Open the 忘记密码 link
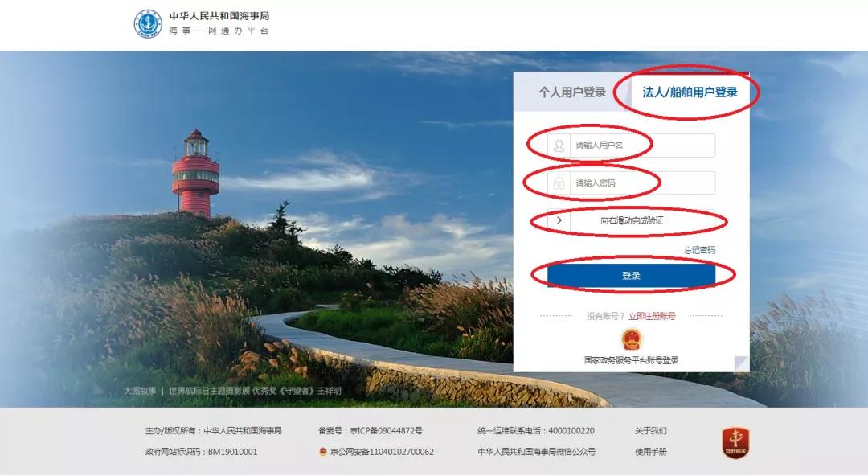 699,250
